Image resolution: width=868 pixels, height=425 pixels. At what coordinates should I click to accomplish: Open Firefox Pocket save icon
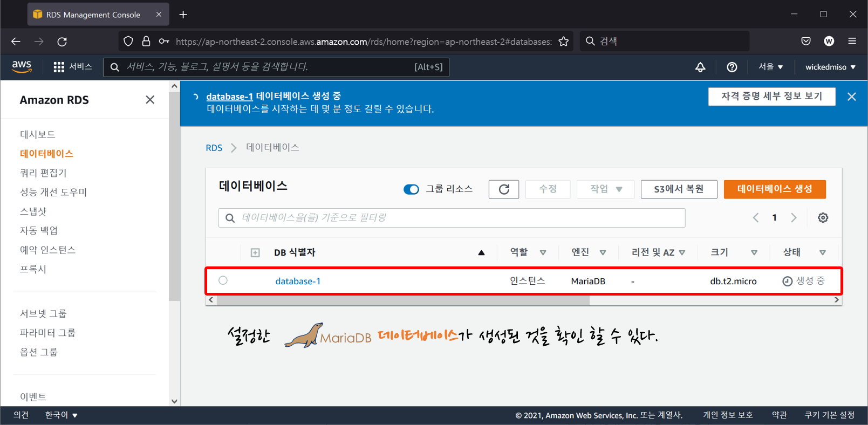pos(806,41)
